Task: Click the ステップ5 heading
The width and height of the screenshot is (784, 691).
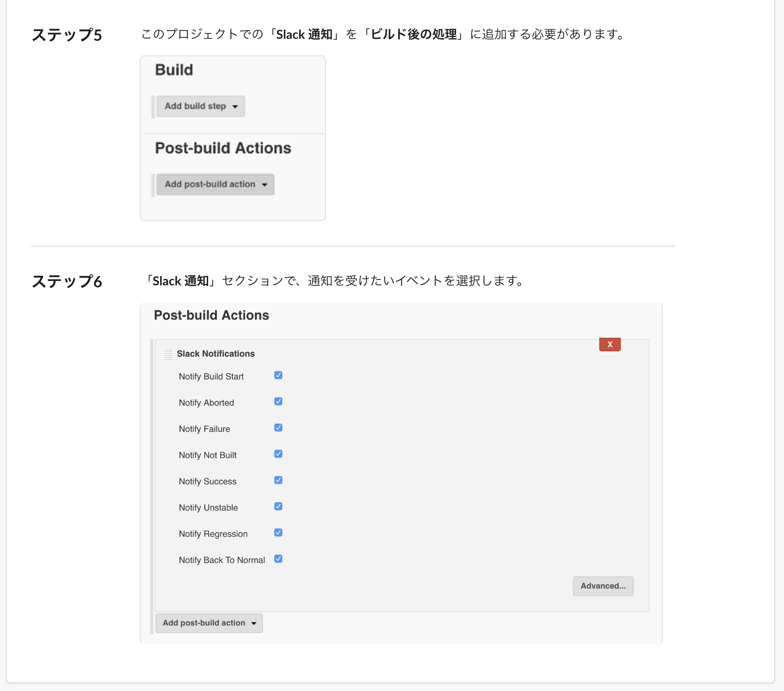Action: point(67,35)
